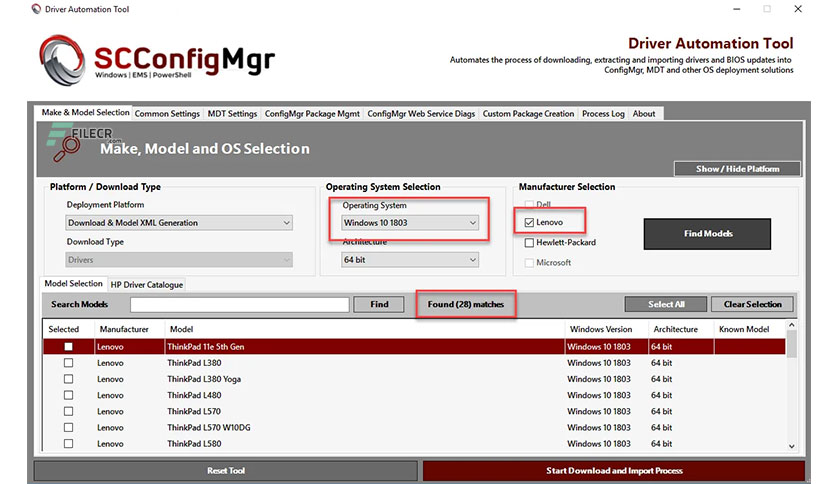Click 'Found (28) matches' status text

465,304
